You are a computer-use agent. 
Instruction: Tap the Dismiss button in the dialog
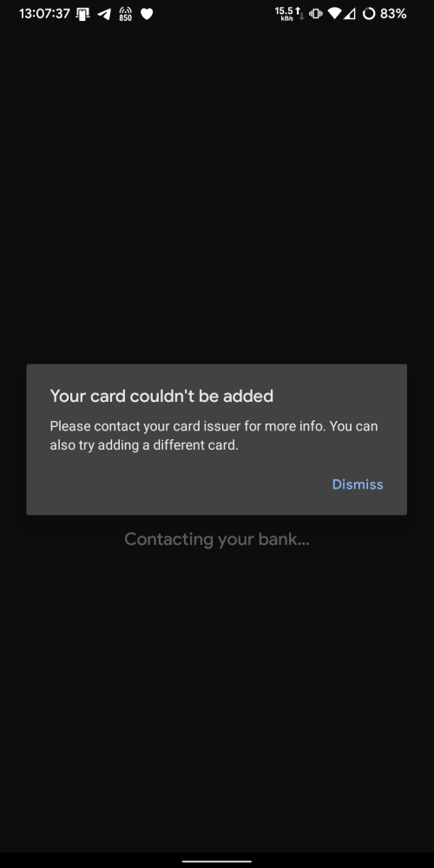coord(358,484)
